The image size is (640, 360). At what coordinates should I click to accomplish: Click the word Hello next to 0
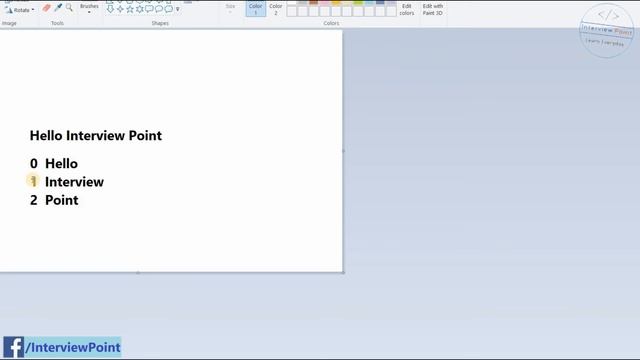click(61, 164)
